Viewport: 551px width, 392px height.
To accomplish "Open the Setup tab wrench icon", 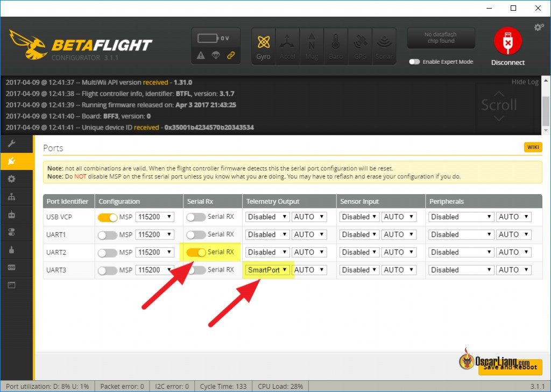I will [11, 144].
